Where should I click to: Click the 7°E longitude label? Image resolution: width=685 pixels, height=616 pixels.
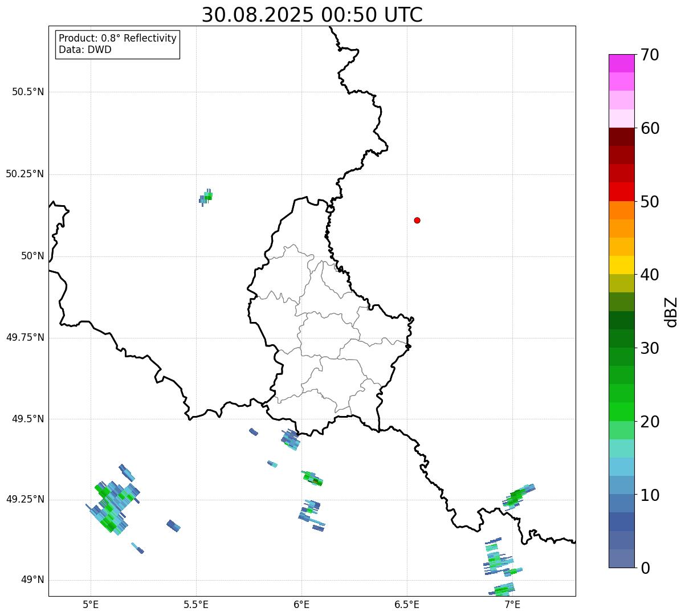(512, 605)
